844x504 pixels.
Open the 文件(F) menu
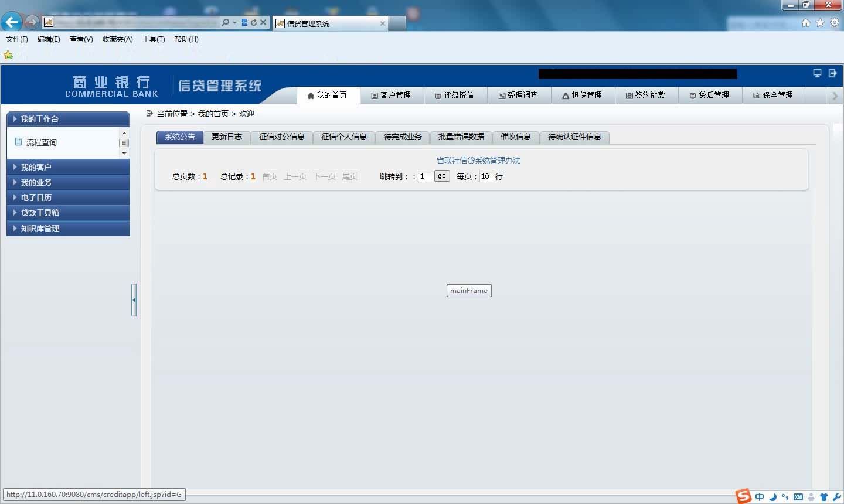click(17, 39)
